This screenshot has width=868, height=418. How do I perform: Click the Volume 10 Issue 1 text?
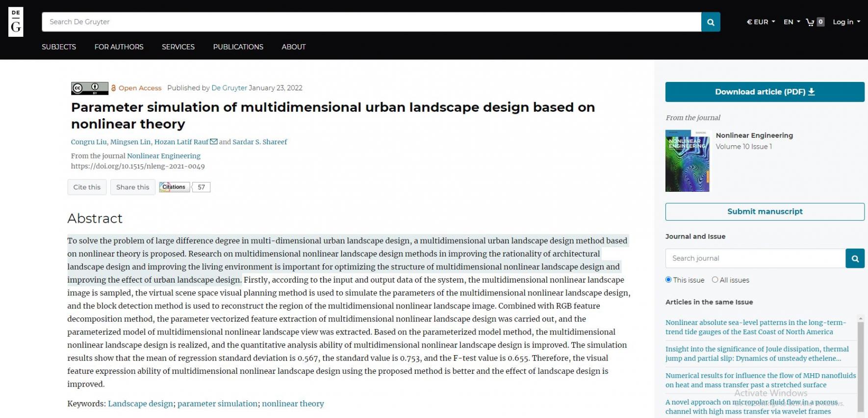743,147
